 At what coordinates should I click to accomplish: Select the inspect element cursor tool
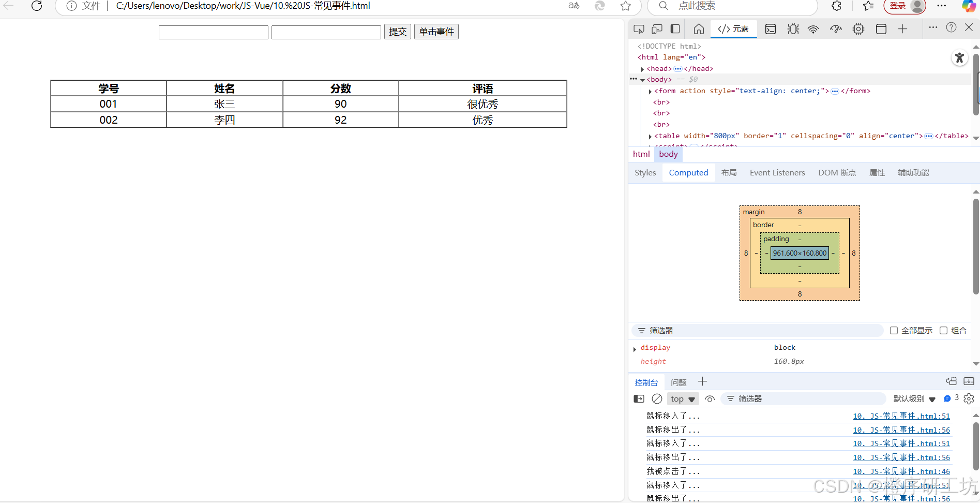(639, 29)
